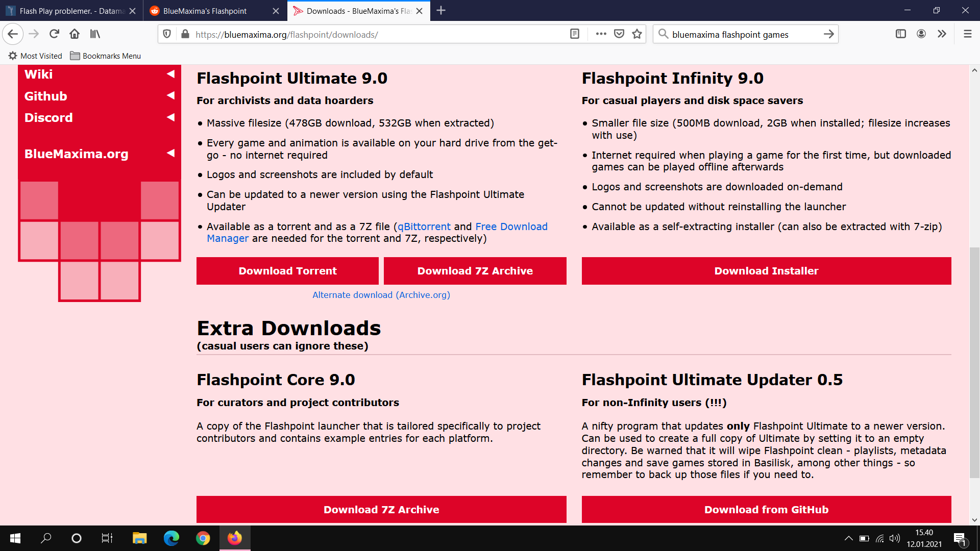Open the page actions three-dot menu
This screenshot has height=551, width=980.
[601, 34]
